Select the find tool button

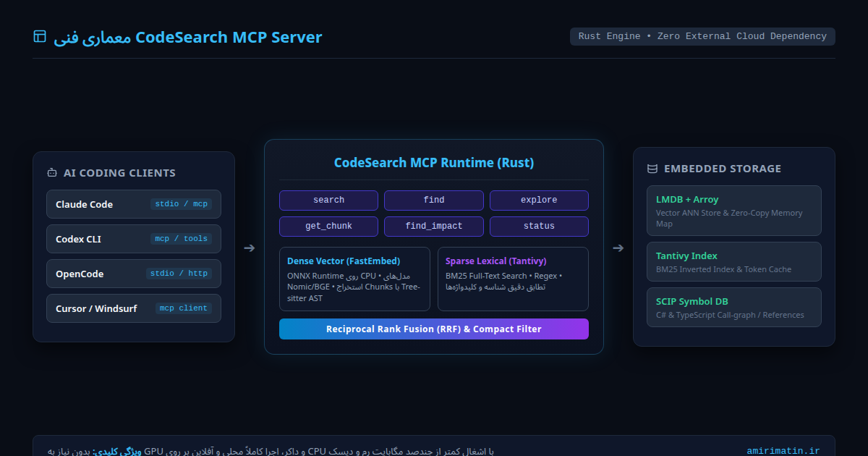click(x=434, y=200)
